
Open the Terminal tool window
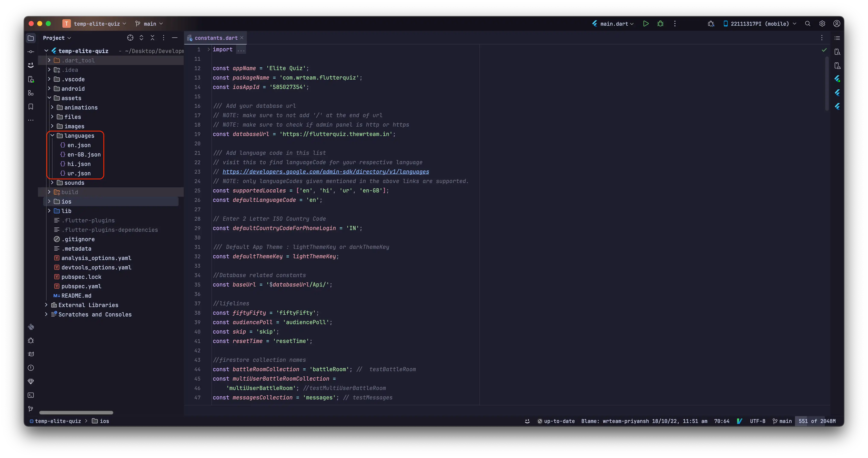click(x=31, y=395)
